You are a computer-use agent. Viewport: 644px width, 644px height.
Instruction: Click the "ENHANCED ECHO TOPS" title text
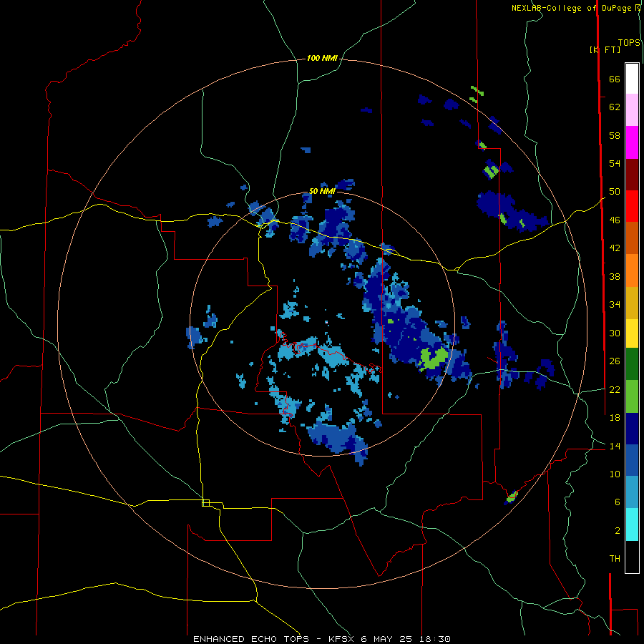point(251,639)
